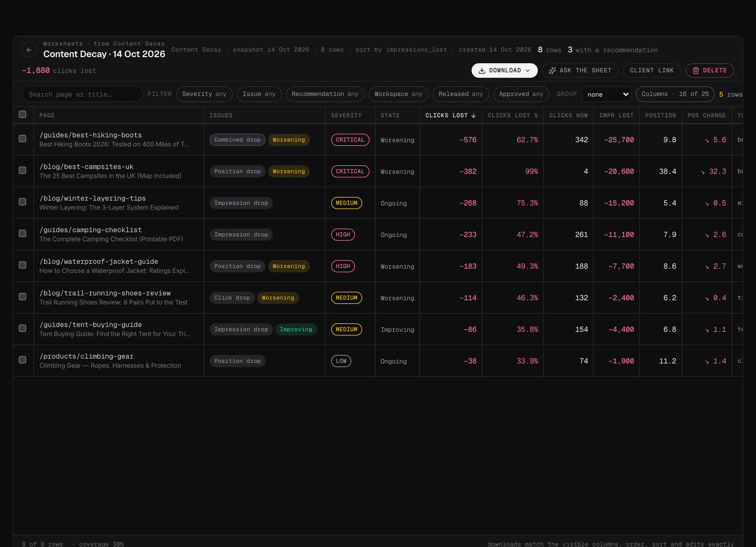Viewport: 756px width, 547px height.
Task: Open the Workspace any filter
Action: 398,94
